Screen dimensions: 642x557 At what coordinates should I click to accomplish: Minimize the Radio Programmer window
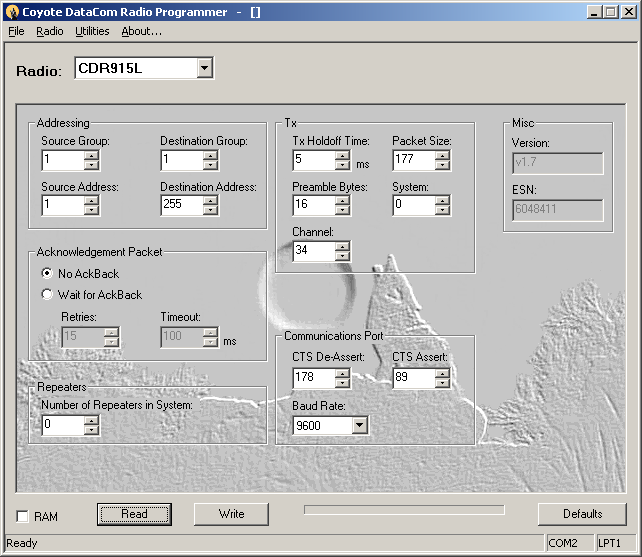click(594, 12)
